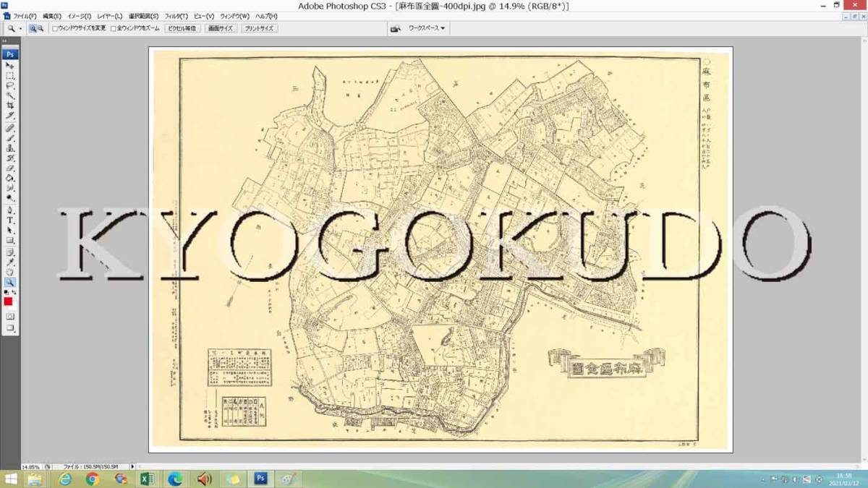Launch Internet Explorer from the taskbar

click(x=65, y=479)
